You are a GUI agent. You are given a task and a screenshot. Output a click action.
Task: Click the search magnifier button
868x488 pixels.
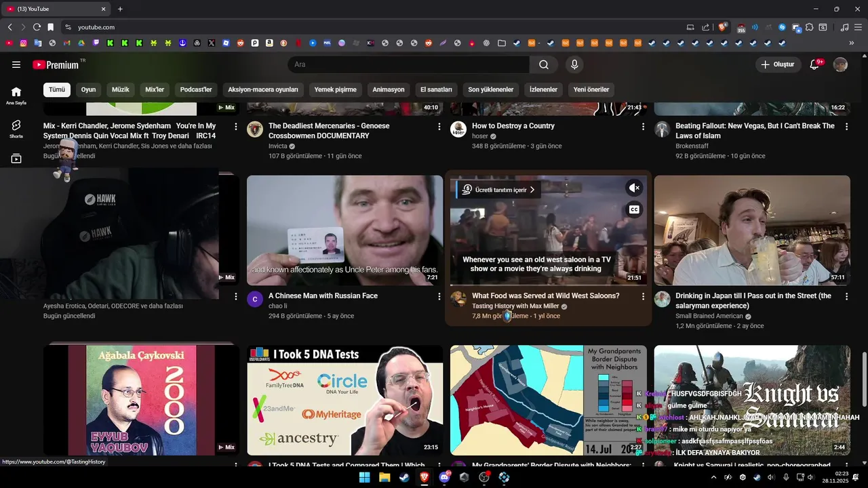click(x=544, y=64)
